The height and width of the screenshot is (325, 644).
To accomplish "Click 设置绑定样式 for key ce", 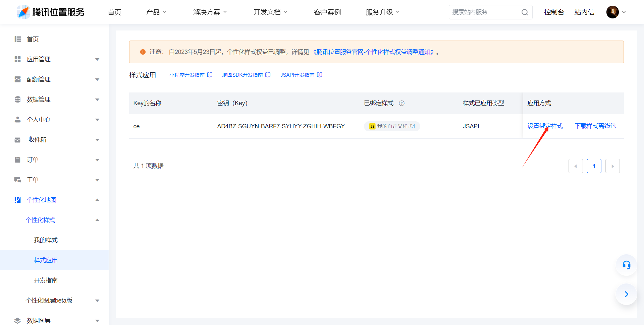I will [545, 126].
